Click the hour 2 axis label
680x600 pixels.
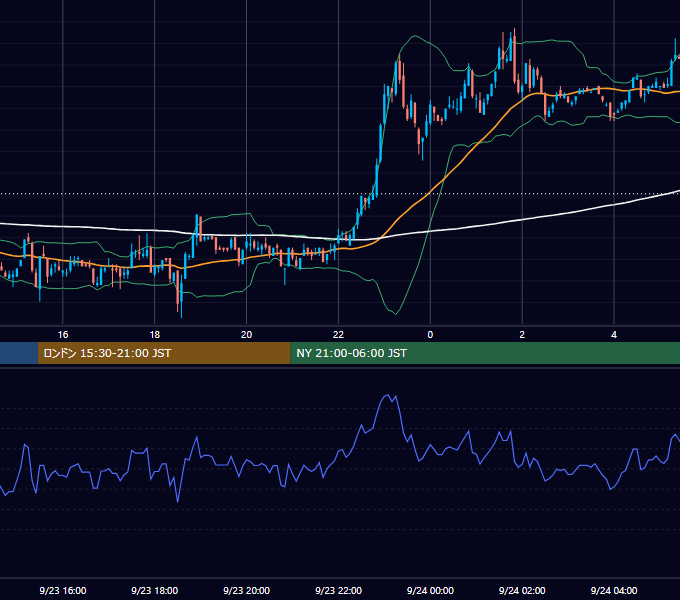point(522,334)
